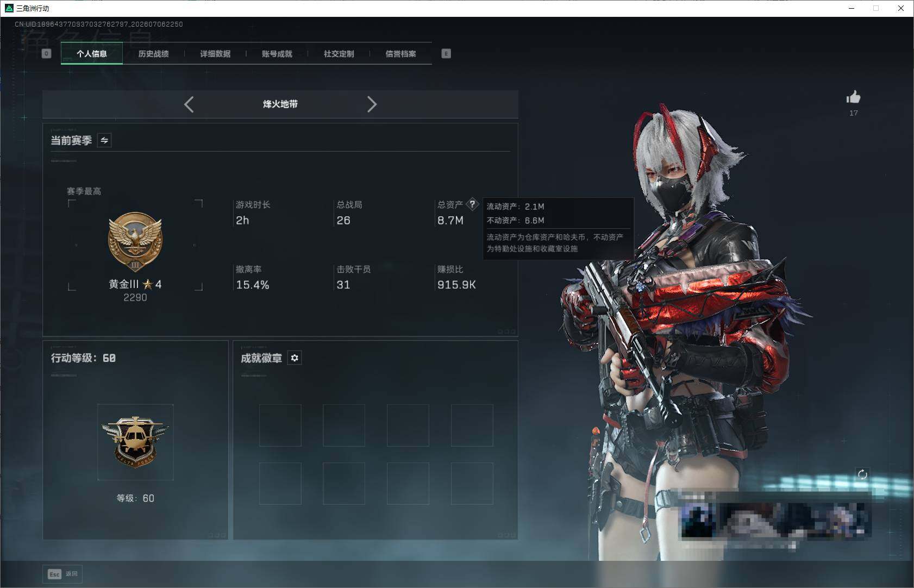Close the 三角洲行动 window
The image size is (914, 588).
click(901, 8)
